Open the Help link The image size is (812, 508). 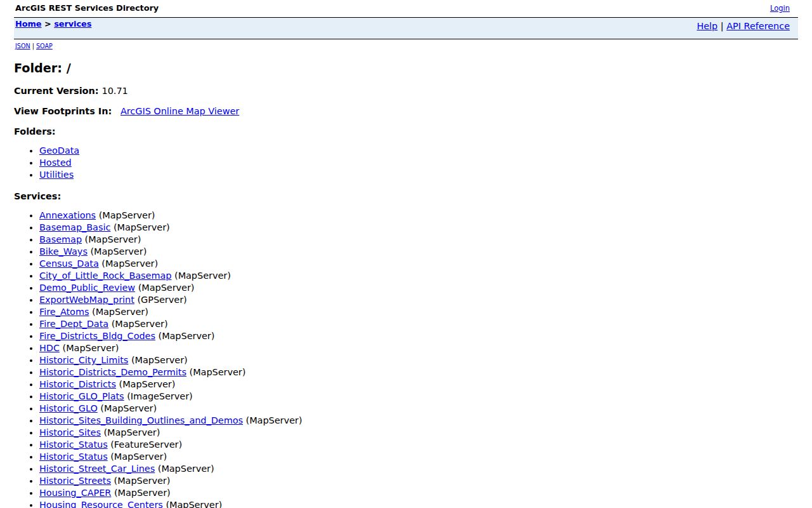[x=707, y=26]
